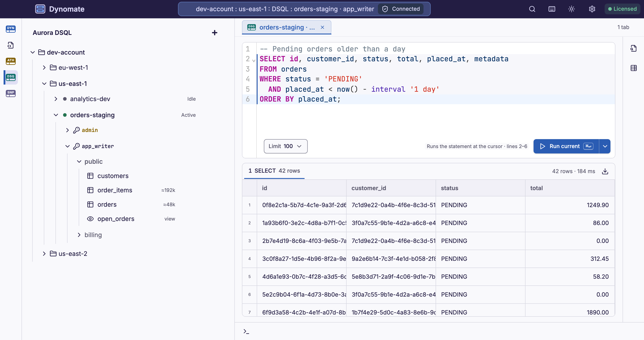Collapse the us-east-1 region folder
This screenshot has width=644, height=340.
(44, 83)
